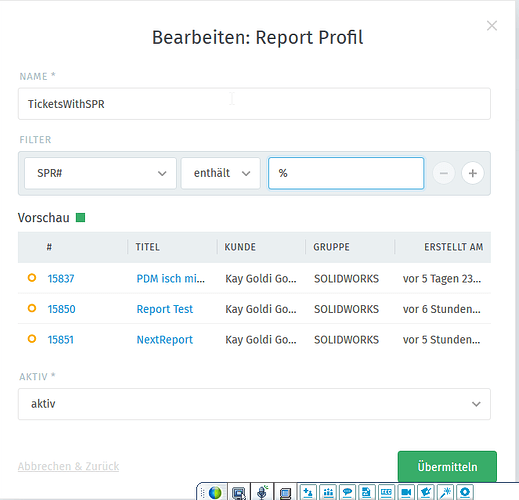Click the Übermitteln submit button
Viewport: 519px width, 500px height.
[x=447, y=467]
